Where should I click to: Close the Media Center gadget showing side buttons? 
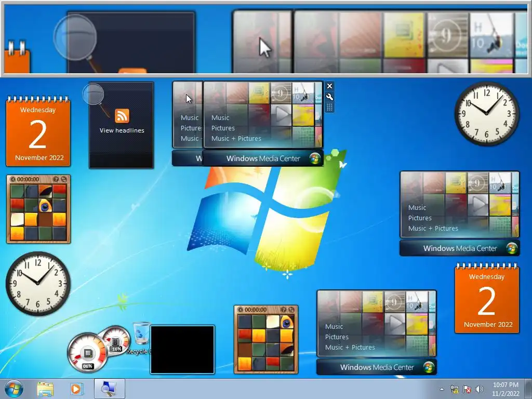329,86
